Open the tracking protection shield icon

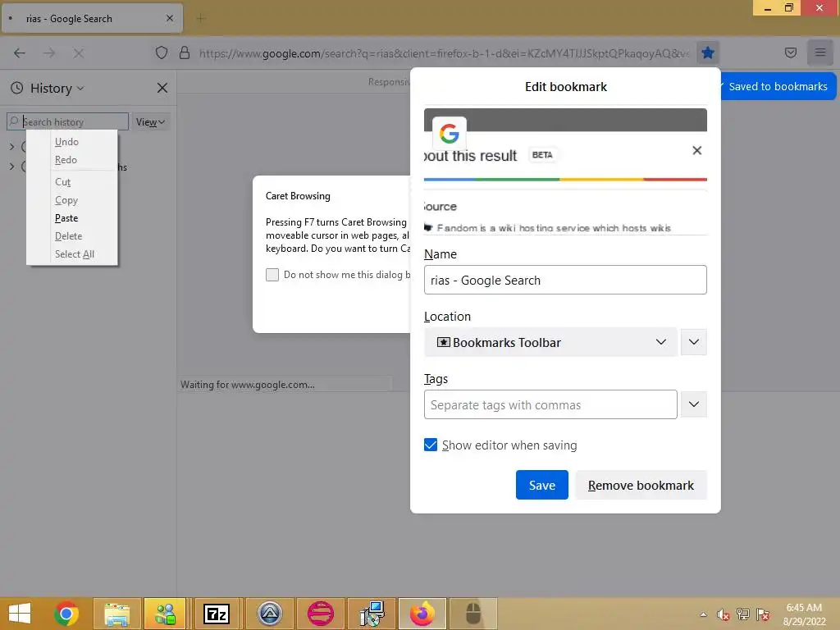(x=162, y=52)
